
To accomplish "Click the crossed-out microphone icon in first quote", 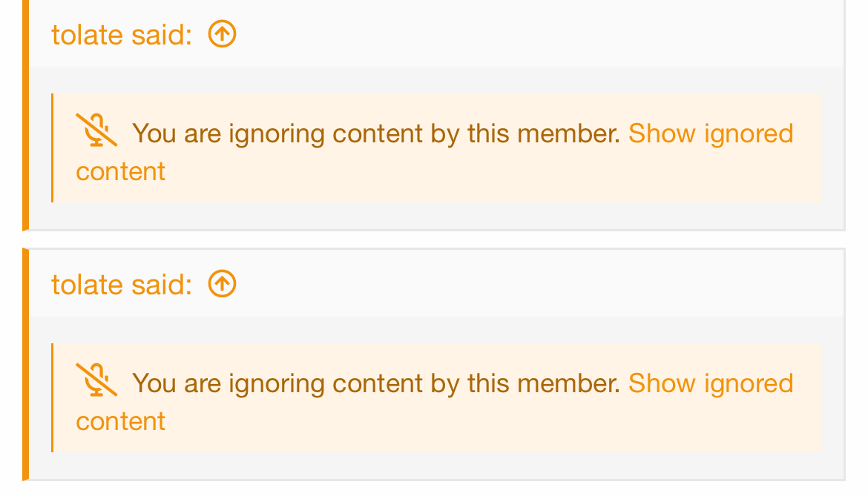I will point(96,130).
